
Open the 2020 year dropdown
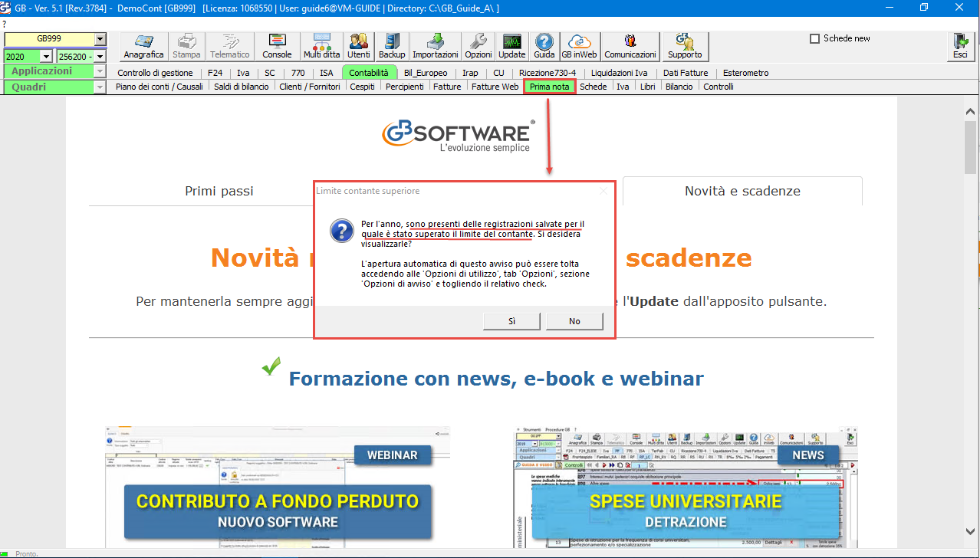pyautogui.click(x=46, y=56)
